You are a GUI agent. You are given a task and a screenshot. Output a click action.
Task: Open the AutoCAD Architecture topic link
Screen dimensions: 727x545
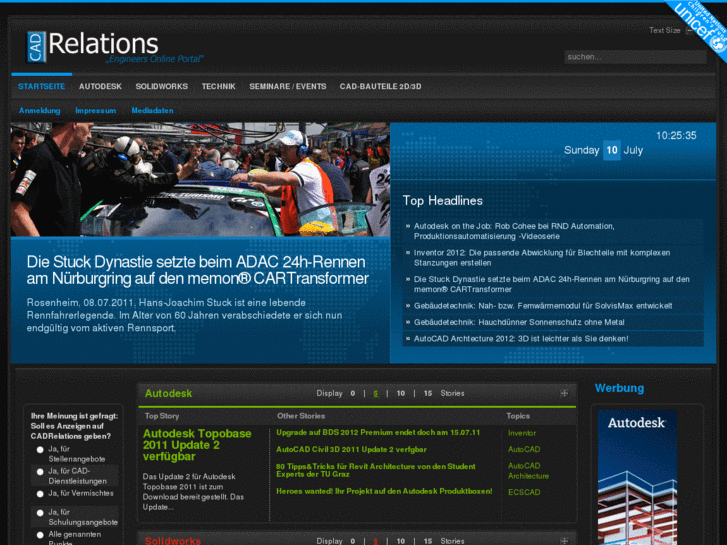tap(528, 471)
